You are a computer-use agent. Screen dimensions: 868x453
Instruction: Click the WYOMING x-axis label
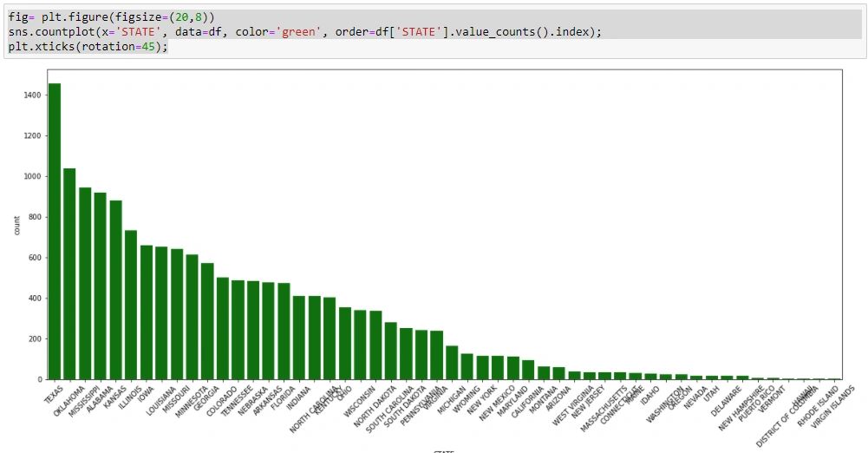pyautogui.click(x=467, y=398)
